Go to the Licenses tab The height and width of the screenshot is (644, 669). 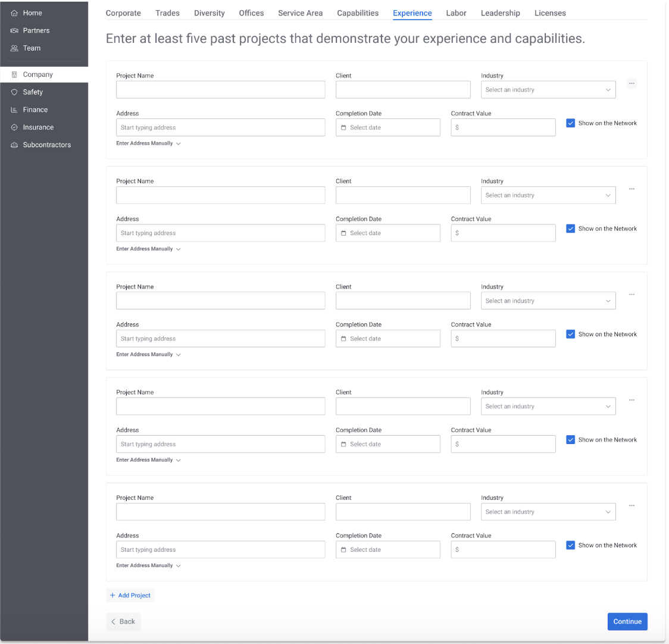(549, 13)
